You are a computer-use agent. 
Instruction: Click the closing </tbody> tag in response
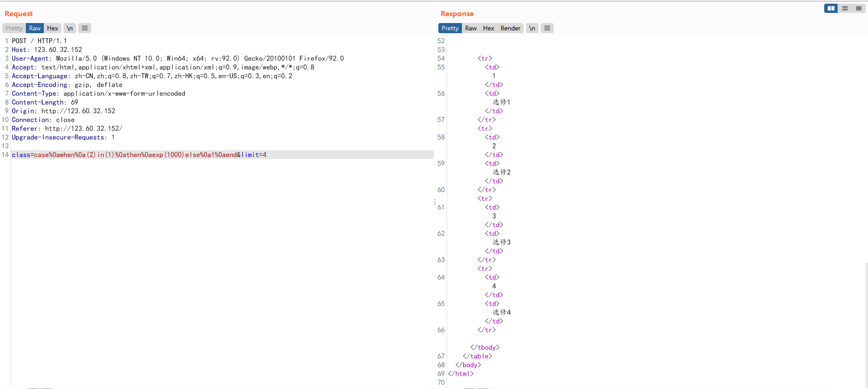485,348
